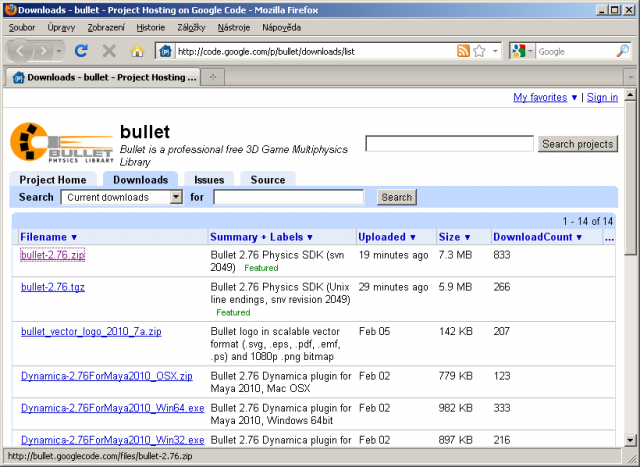
Task: Select the Downloads project tab
Action: pos(140,180)
